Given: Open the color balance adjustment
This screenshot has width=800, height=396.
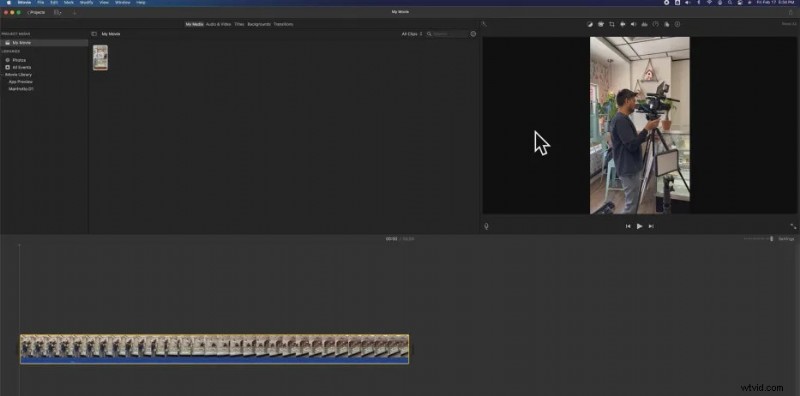Looking at the screenshot, I should coord(590,24).
